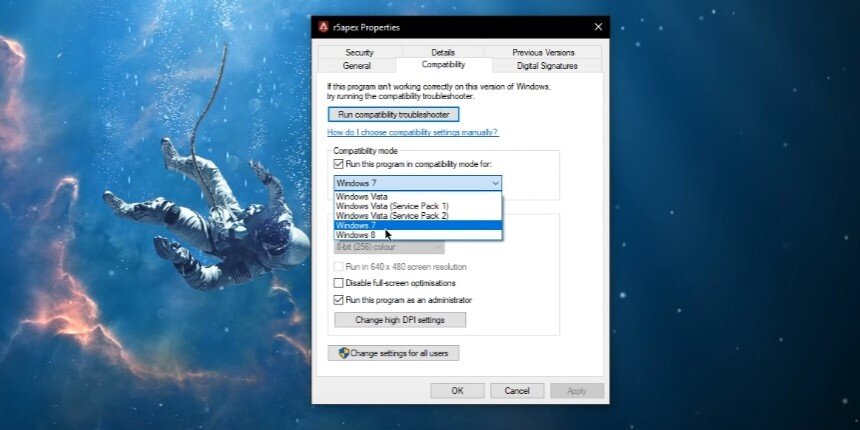
Task: Toggle 'Run in 640 x 480 screen resolution' checkbox
Action: [338, 267]
